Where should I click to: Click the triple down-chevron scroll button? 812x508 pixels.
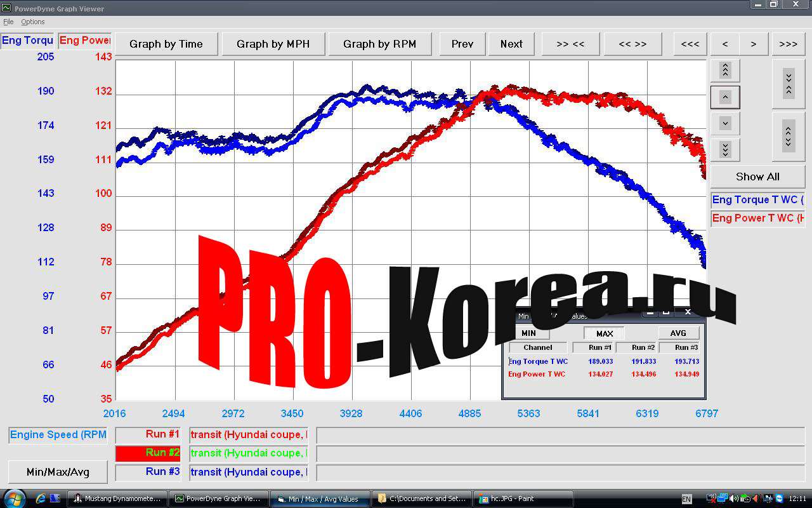pos(726,149)
